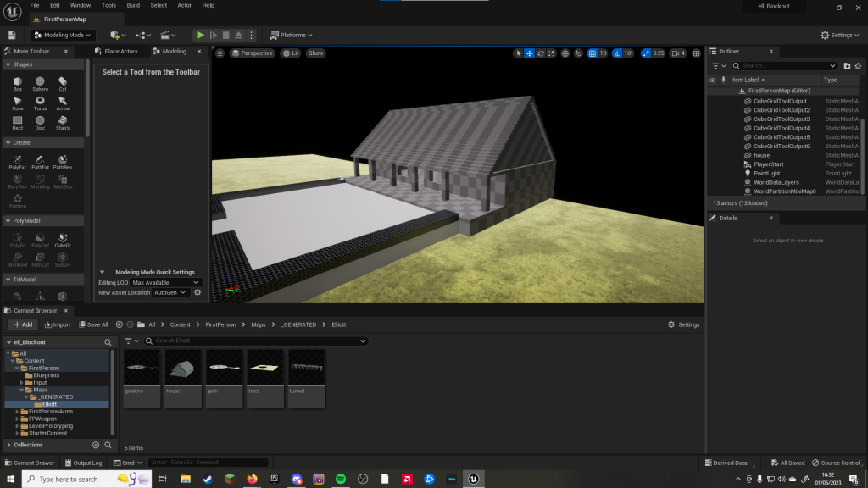Click the Import button
Viewport: 868px width, 488px height.
click(x=58, y=324)
